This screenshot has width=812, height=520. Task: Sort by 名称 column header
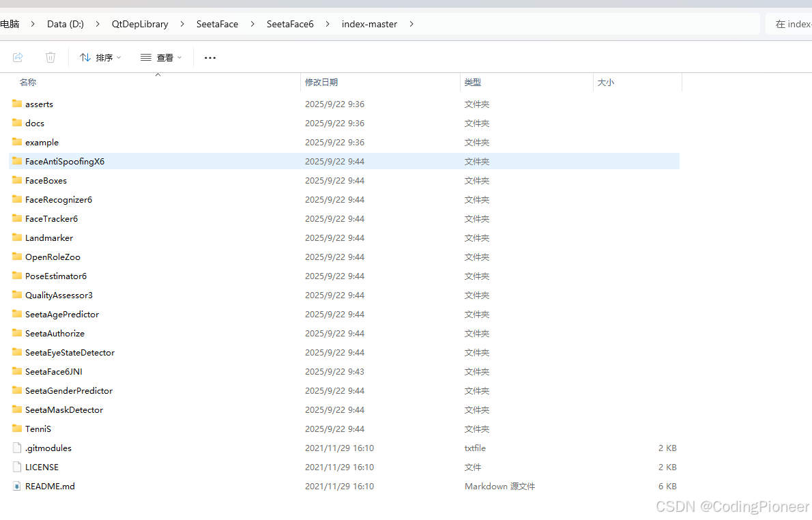[x=28, y=83]
